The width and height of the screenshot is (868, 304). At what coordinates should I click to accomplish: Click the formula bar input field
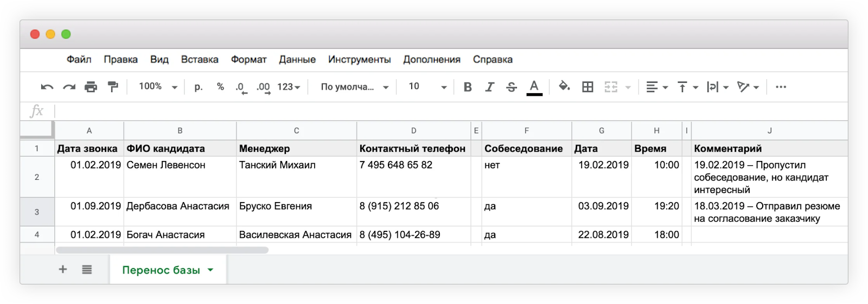coord(434,112)
